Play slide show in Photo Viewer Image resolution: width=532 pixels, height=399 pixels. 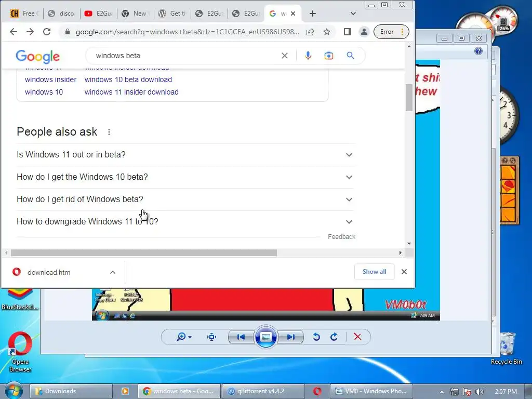(265, 337)
